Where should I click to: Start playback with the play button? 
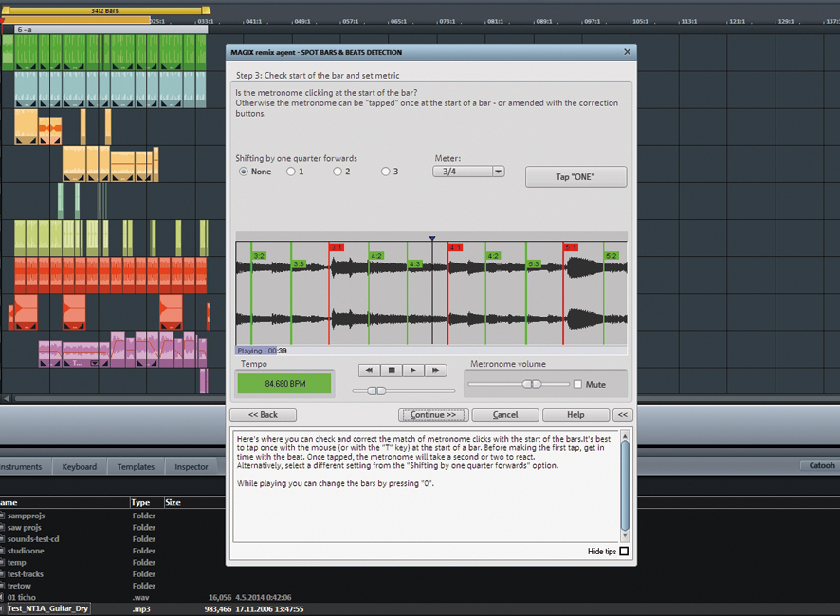tap(413, 371)
